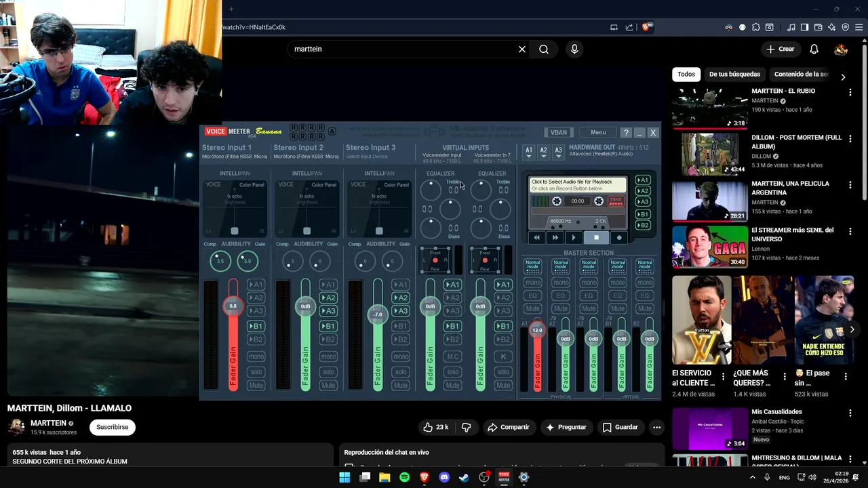The width and height of the screenshot is (868, 488).
Task: Select the De tus búsquedas chip
Action: 734,75
